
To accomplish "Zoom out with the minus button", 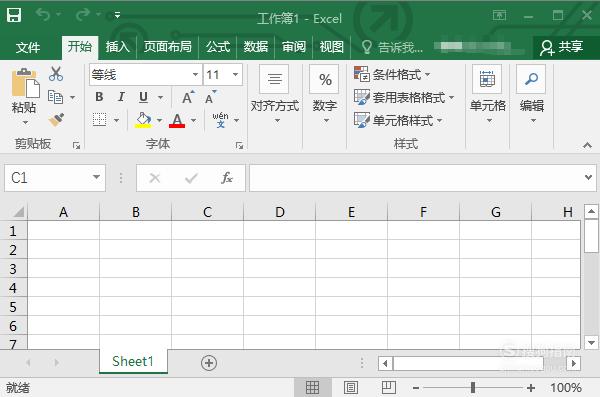I will pyautogui.click(x=416, y=388).
